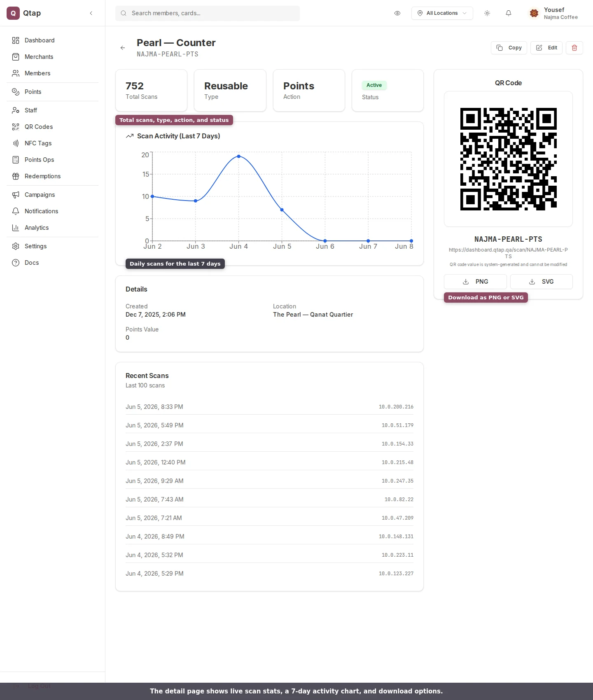The image size is (593, 700).
Task: Toggle the eye visibility icon
Action: tap(397, 13)
